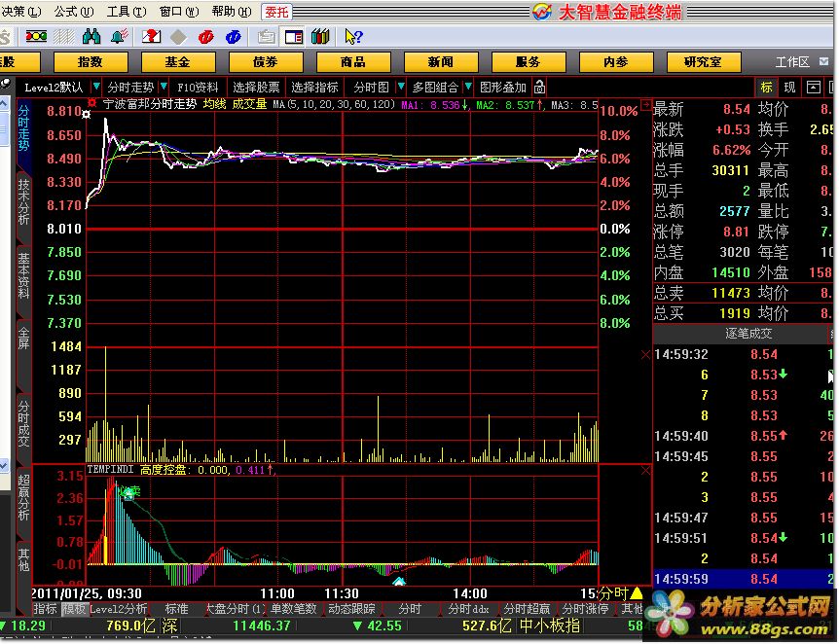The image size is (839, 644).
Task: Click the white gear marker at chart top-left
Action: (87, 115)
